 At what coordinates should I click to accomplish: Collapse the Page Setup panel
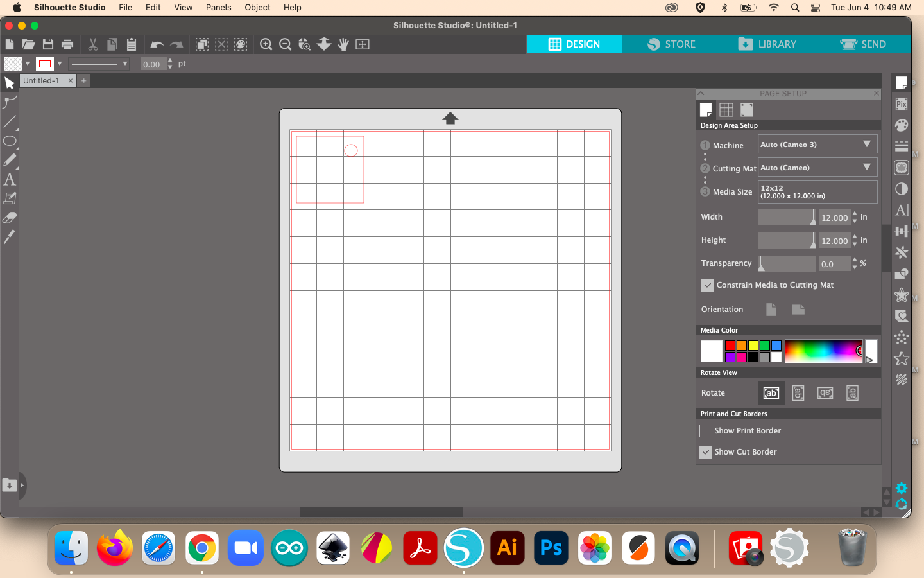(701, 94)
